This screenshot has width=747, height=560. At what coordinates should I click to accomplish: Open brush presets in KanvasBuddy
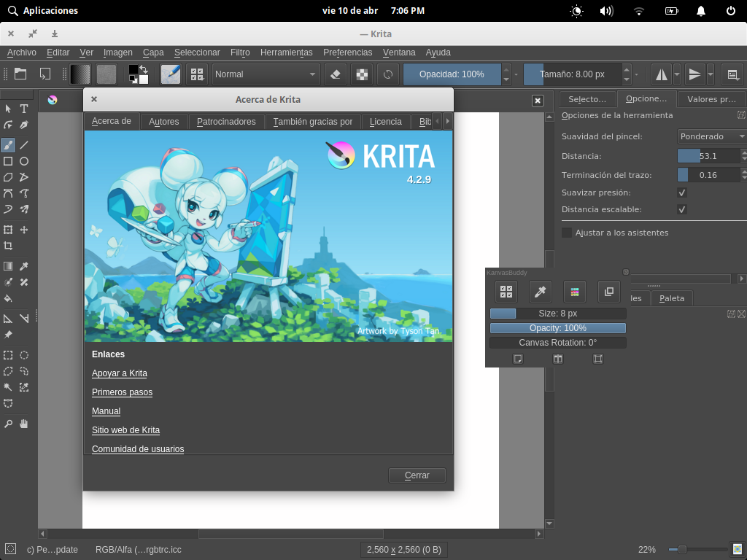click(506, 292)
